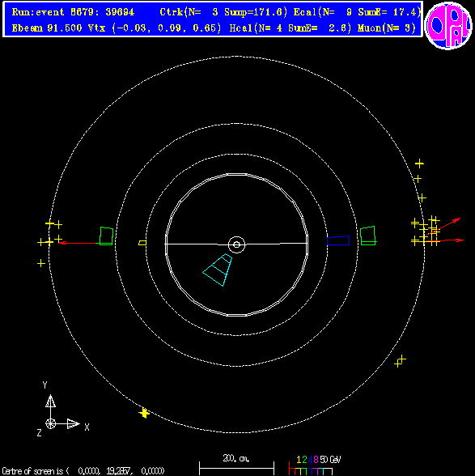Select the green box left of center

pyautogui.click(x=107, y=236)
